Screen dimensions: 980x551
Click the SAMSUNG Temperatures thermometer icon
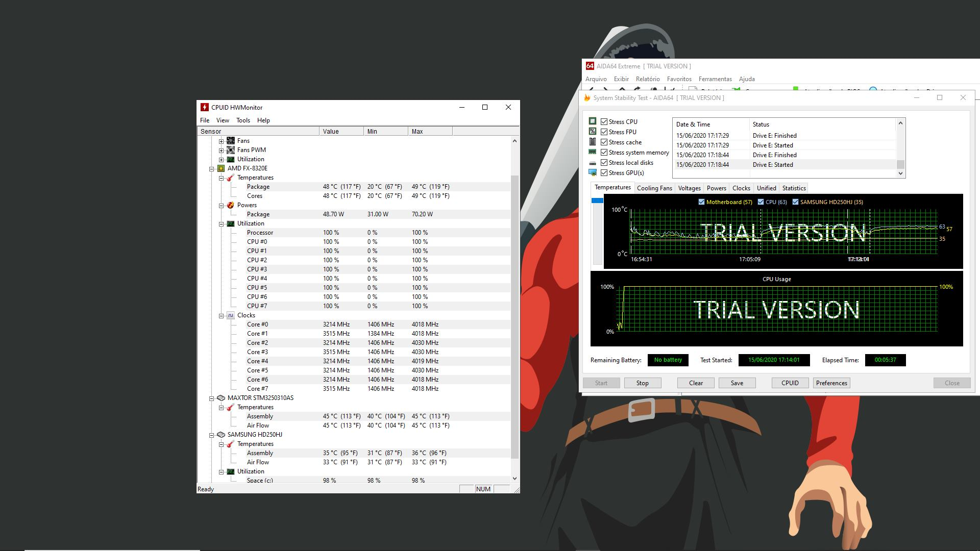(x=231, y=444)
